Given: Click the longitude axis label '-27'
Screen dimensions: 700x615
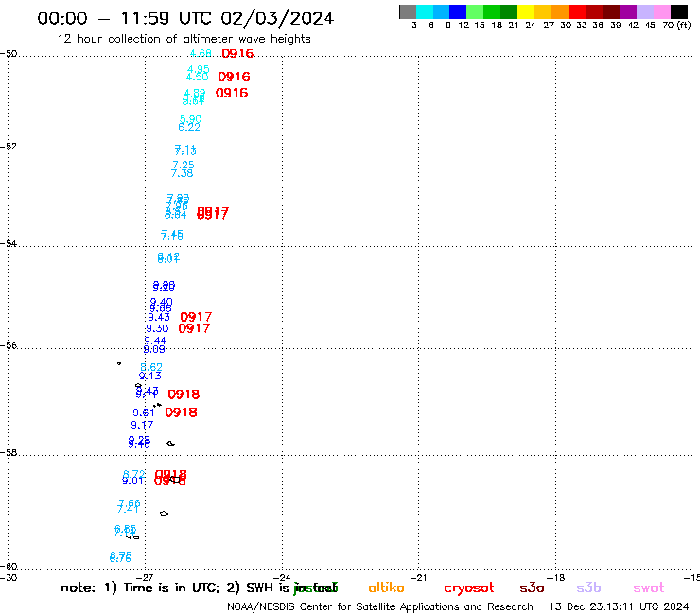Looking at the screenshot, I should [x=145, y=577].
